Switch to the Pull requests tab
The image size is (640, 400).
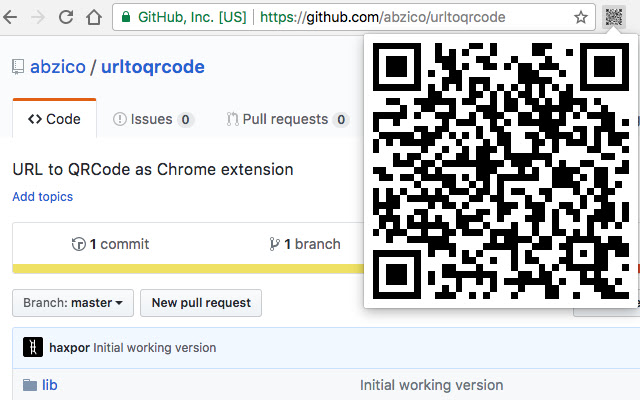pyautogui.click(x=287, y=119)
